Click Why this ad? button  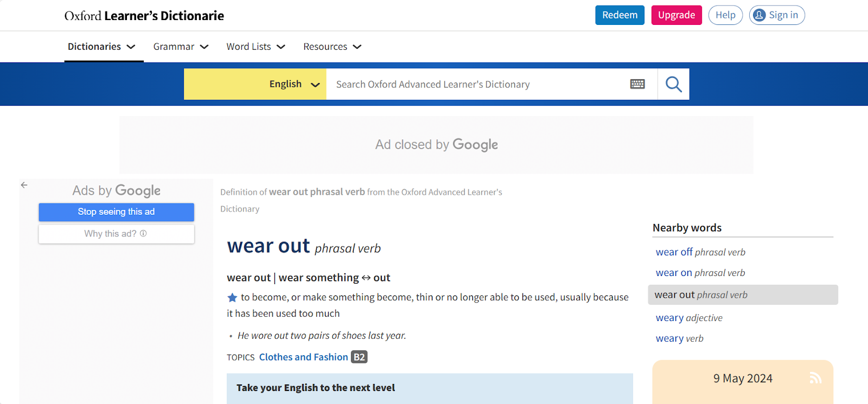pos(116,234)
